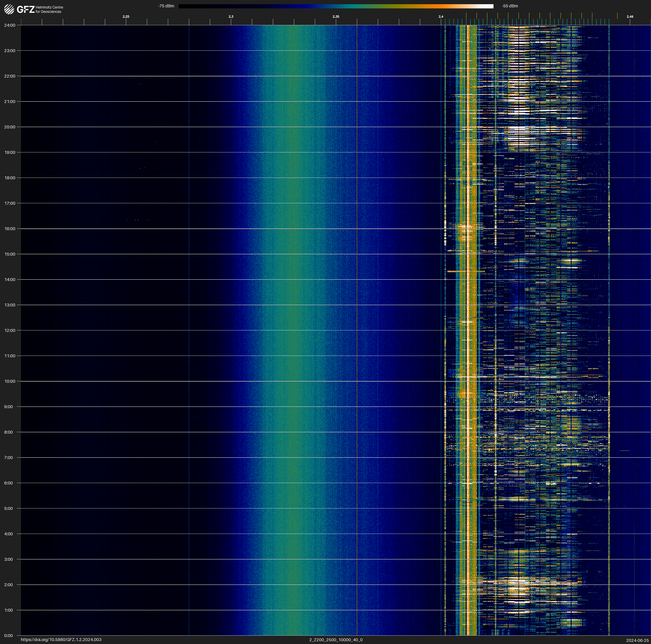
Task: Click the Helmholtz Centre for Geosciences text
Action: [49, 9]
